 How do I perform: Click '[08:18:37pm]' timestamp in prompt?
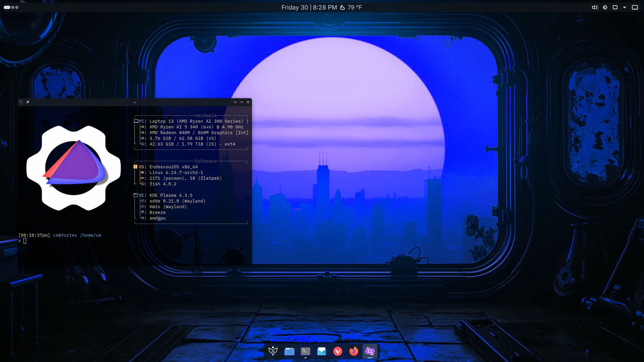click(34, 235)
